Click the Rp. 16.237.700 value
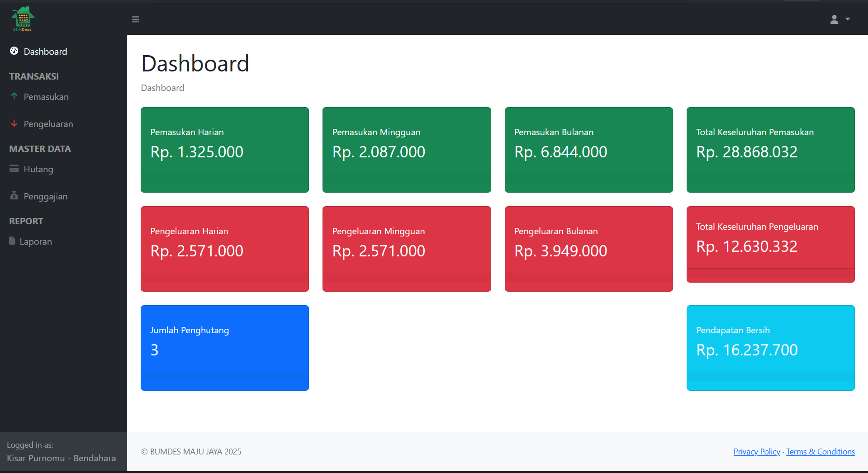Image resolution: width=868 pixels, height=473 pixels. [747, 350]
